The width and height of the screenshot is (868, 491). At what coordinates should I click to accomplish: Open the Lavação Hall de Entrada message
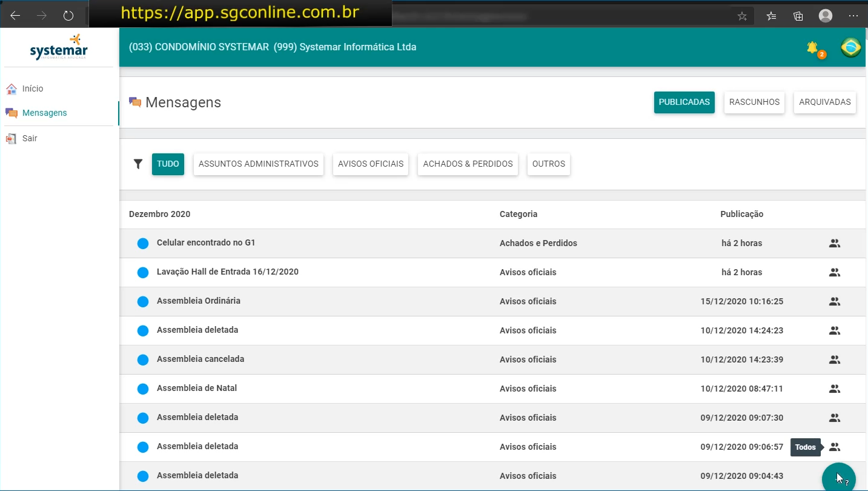pyautogui.click(x=228, y=272)
